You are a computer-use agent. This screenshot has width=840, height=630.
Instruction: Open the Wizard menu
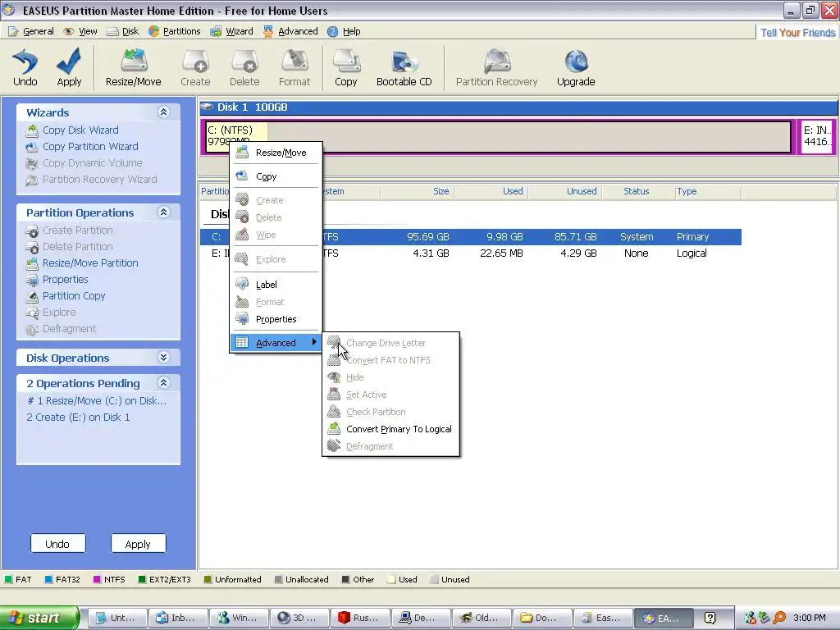[232, 31]
